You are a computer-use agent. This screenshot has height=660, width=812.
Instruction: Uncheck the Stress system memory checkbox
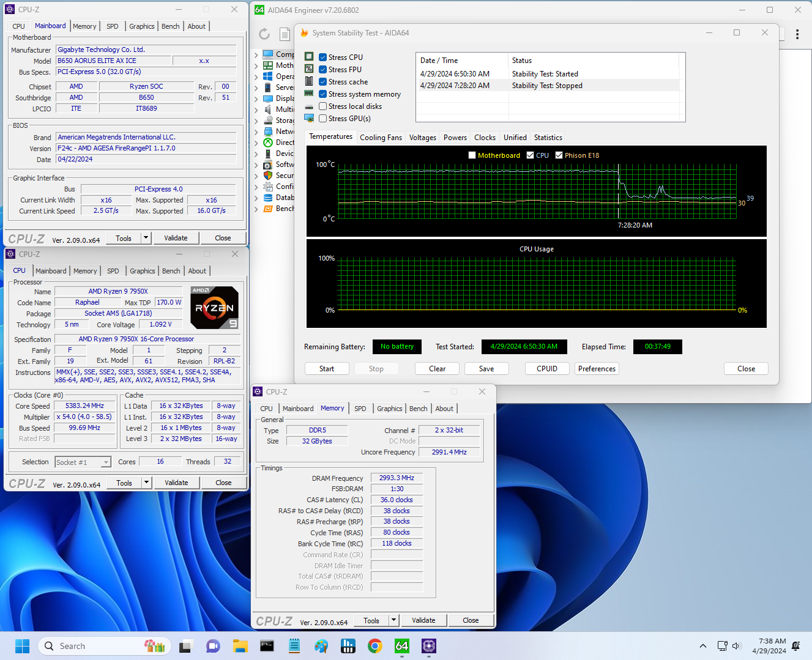(322, 94)
